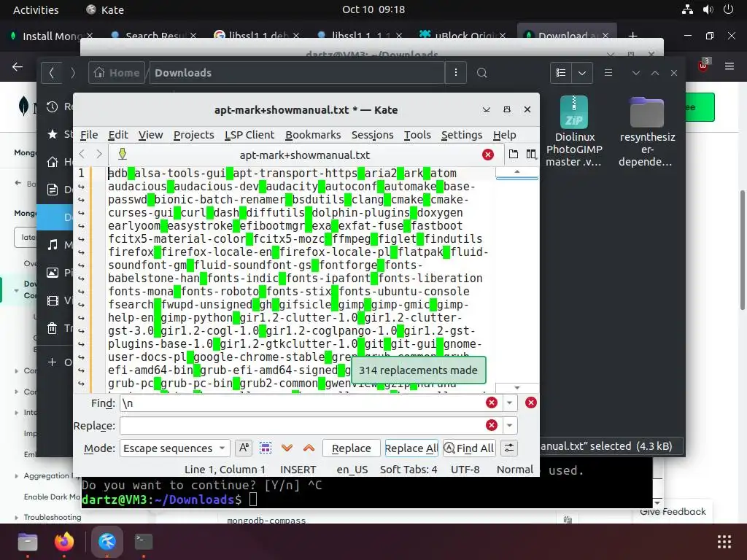747x560 pixels.
Task: Open Normal highlighting mode selector
Action: (x=515, y=470)
